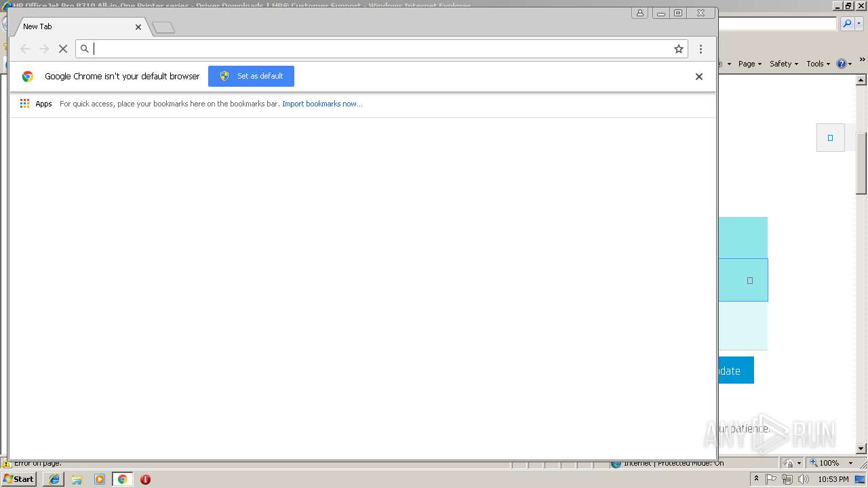Open the Page menu in Internet Explorer
Image resolution: width=868 pixels, height=488 pixels.
[x=749, y=64]
